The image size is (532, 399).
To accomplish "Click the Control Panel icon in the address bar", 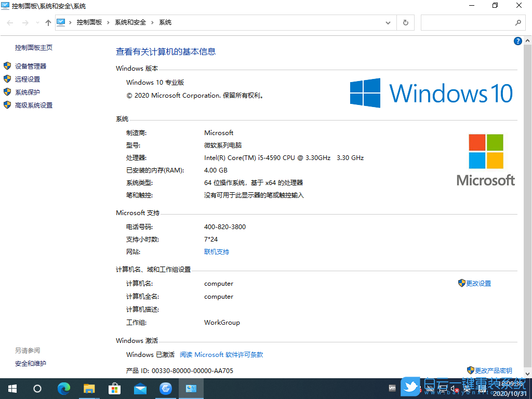I will click(x=61, y=22).
